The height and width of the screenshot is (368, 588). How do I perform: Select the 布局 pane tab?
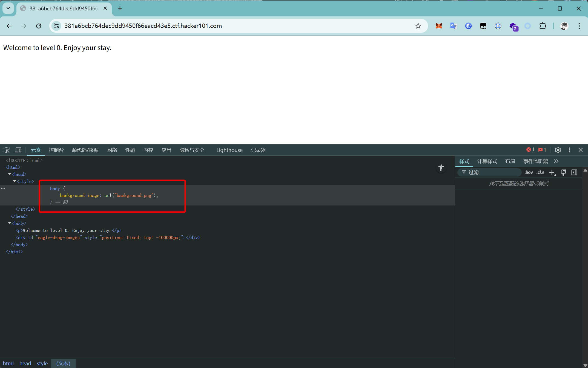[x=510, y=161]
